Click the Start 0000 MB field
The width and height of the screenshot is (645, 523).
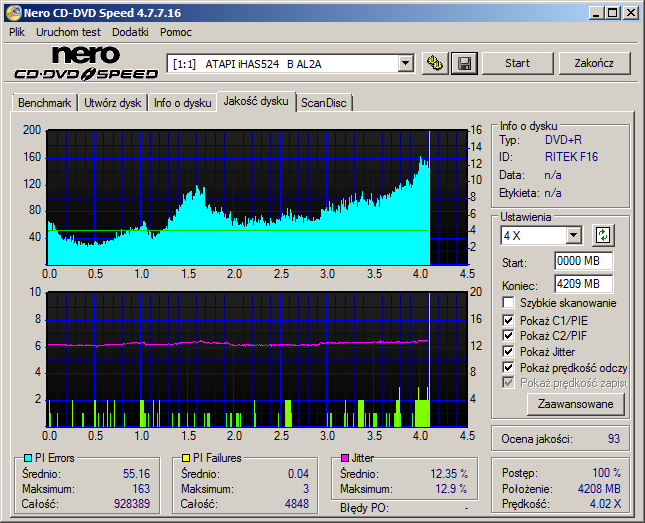pos(583,261)
